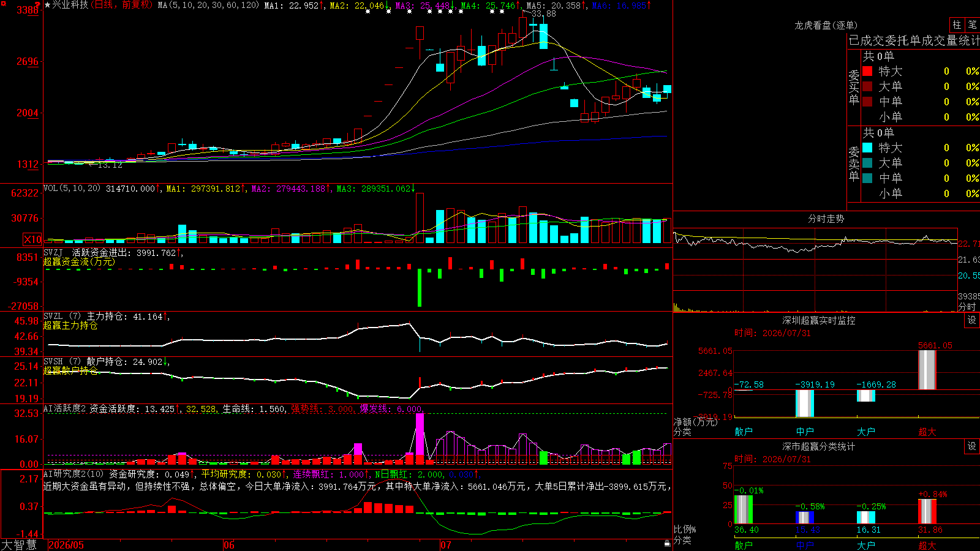Image resolution: width=980 pixels, height=551 pixels.
Task: Click the 超赢资金流(万元) label
Action: 79,261
